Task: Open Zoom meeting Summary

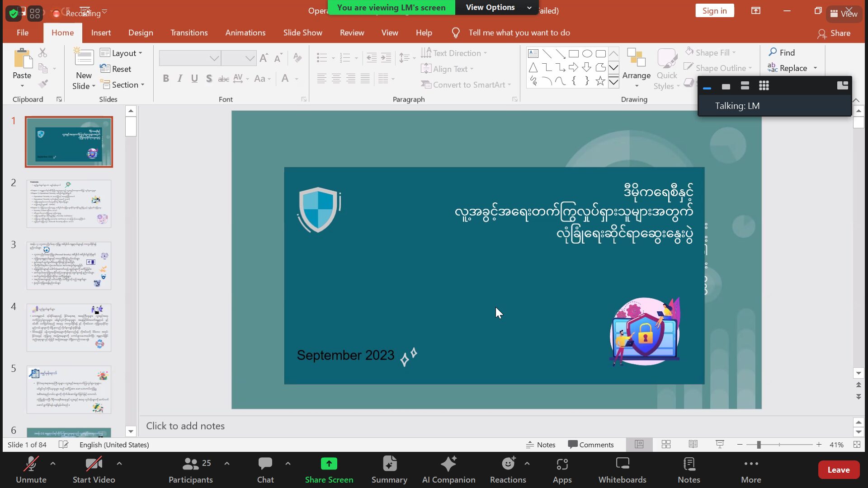Action: pos(389,470)
